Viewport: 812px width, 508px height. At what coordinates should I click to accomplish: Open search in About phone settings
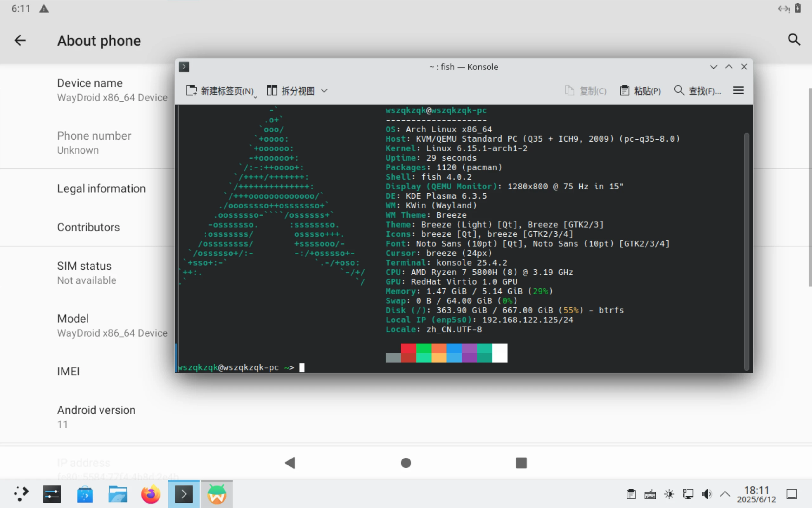tap(794, 40)
